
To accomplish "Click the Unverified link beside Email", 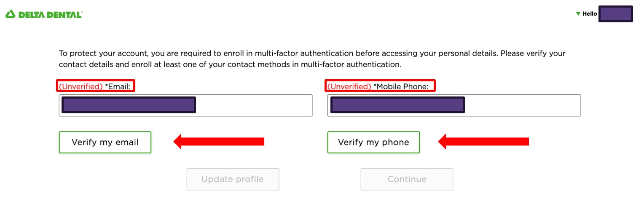I will click(x=80, y=86).
